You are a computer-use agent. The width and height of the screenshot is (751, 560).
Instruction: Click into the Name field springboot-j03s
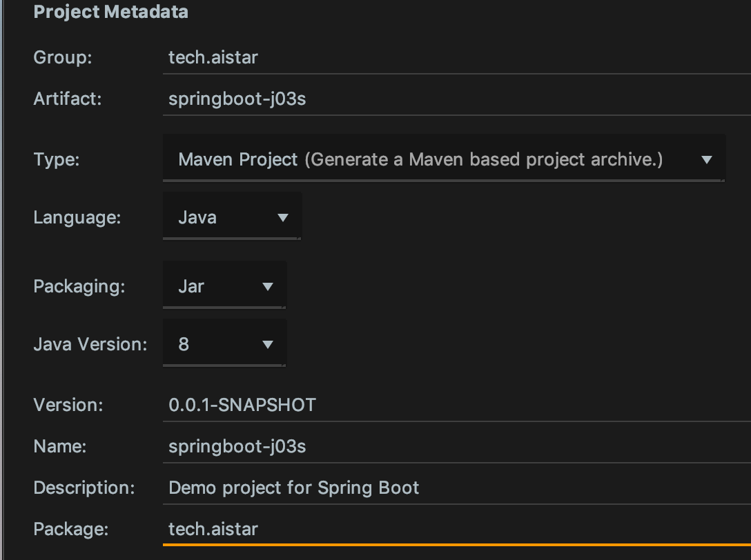click(x=457, y=447)
